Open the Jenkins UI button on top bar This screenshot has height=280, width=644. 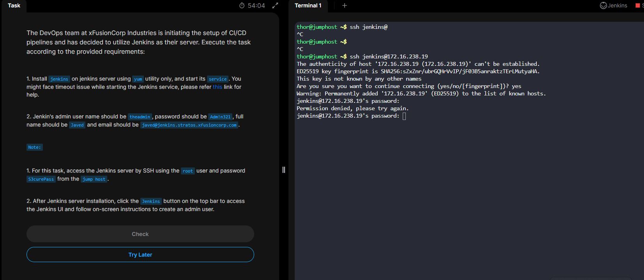[x=614, y=5]
